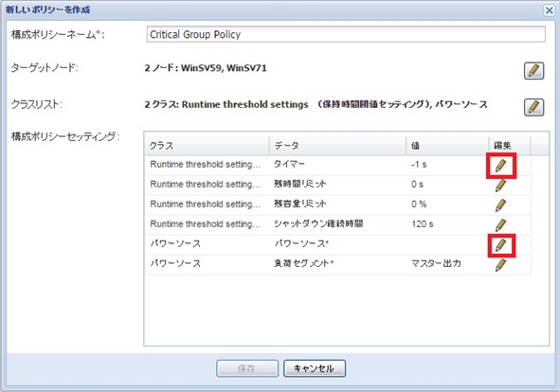Screen dimensions: 559x392
Task: Click Runtime threshold setting class in タイマー row
Action: point(207,165)
